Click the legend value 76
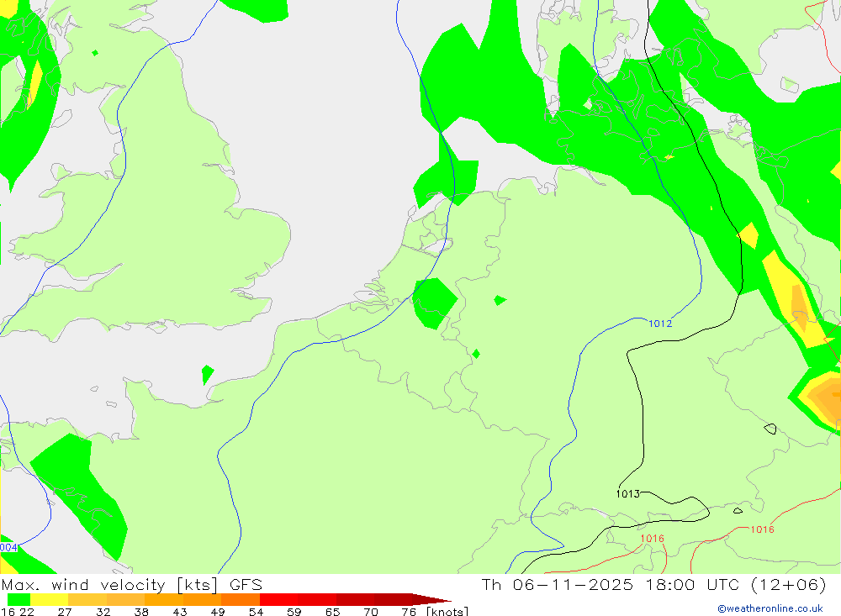 [409, 612]
